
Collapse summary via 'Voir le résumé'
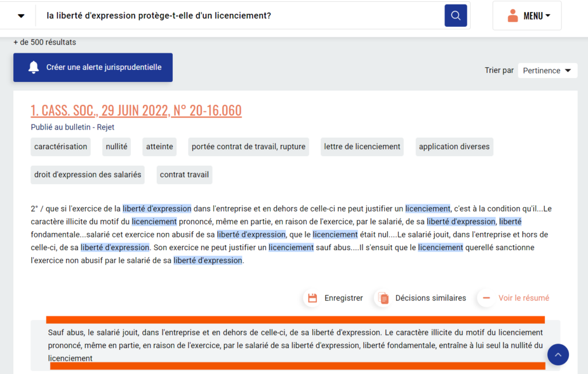524,298
